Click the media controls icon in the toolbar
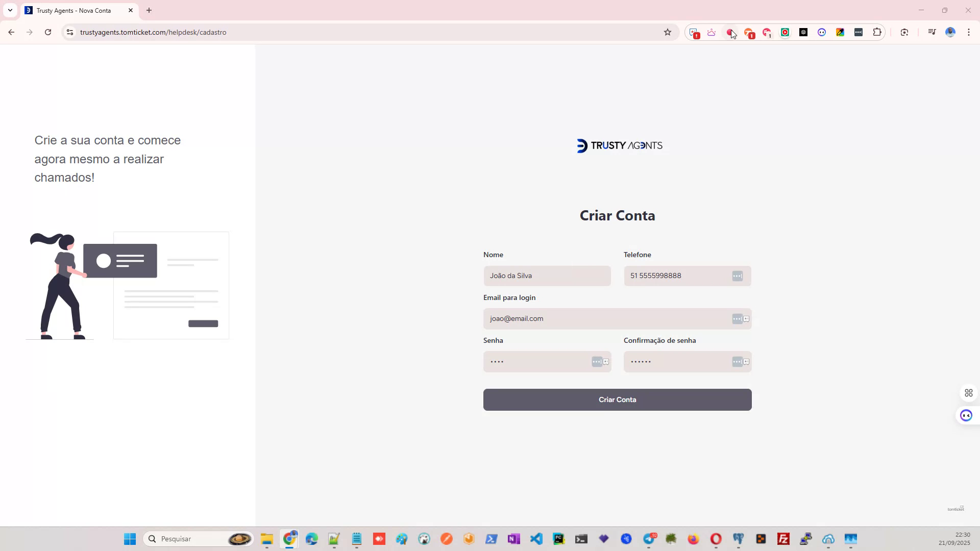Image resolution: width=980 pixels, height=551 pixels. (x=931, y=32)
